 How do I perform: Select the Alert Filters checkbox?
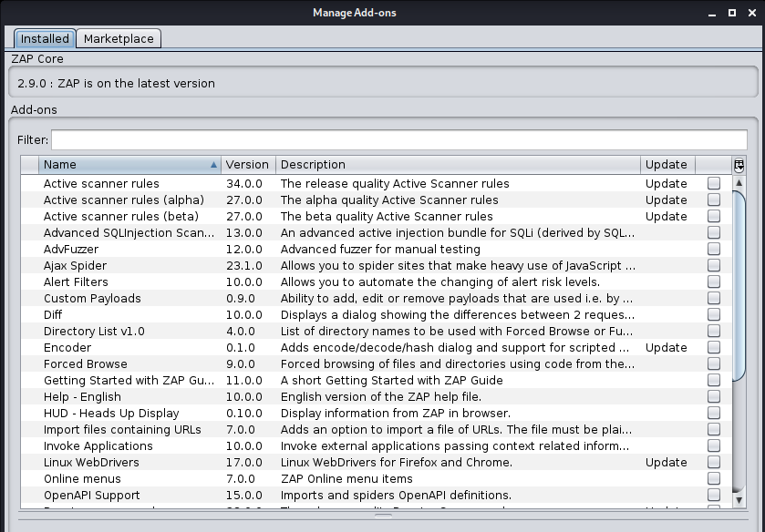[x=714, y=281]
